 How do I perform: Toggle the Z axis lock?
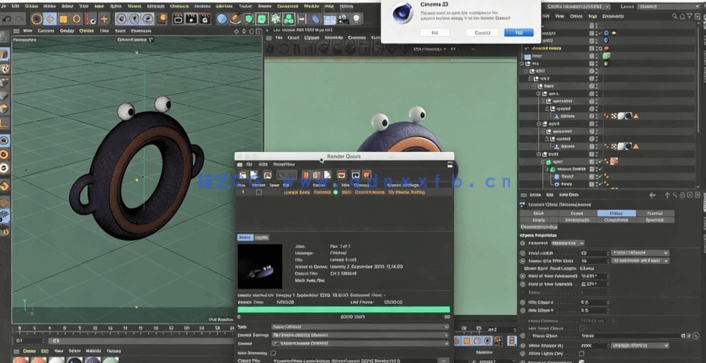148,19
